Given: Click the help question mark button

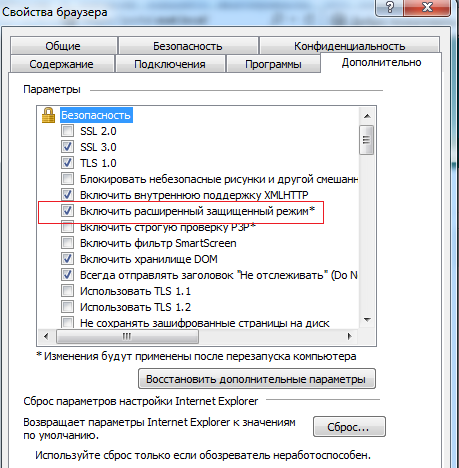Looking at the screenshot, I should [389, 7].
